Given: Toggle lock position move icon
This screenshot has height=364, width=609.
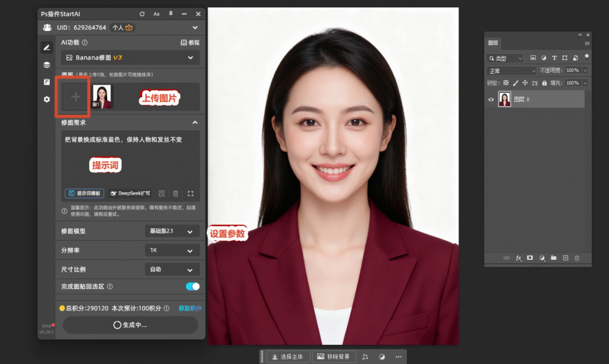Looking at the screenshot, I should click(525, 83).
